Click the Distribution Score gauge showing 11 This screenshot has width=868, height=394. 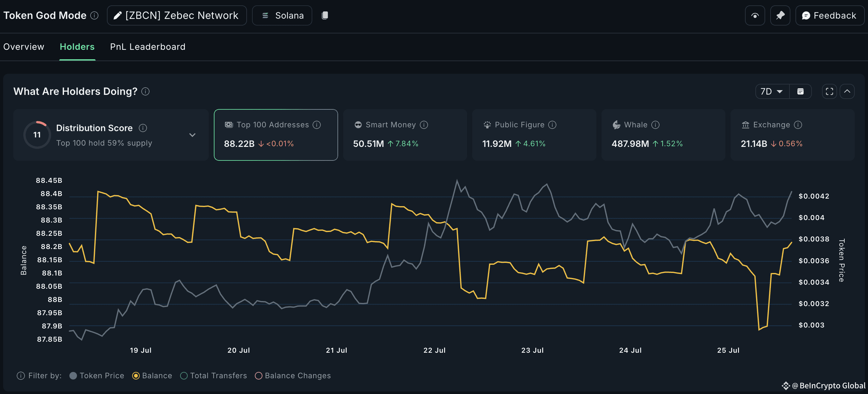tap(37, 135)
